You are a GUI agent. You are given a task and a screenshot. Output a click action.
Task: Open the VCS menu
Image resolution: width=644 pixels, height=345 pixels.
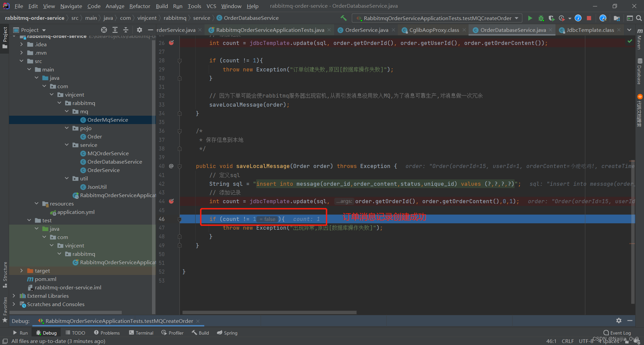pyautogui.click(x=211, y=6)
